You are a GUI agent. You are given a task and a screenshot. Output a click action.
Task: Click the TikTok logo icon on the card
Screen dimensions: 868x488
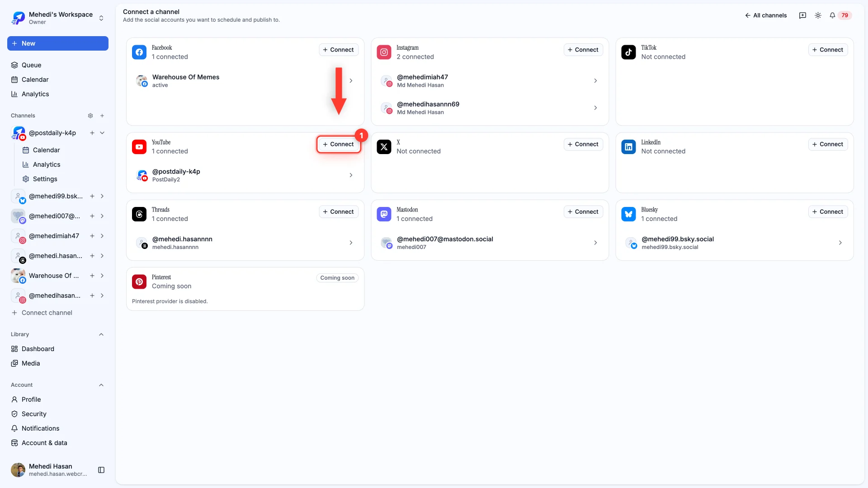coord(628,52)
